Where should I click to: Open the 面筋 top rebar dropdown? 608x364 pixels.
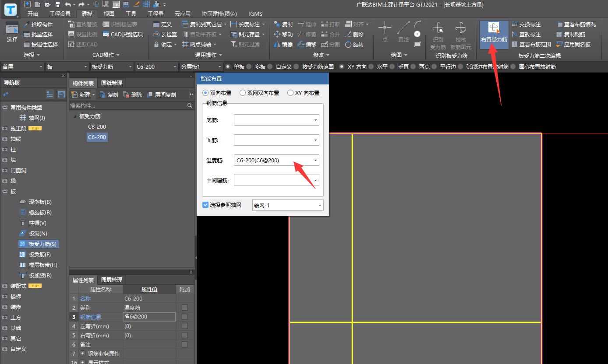pyautogui.click(x=276, y=140)
